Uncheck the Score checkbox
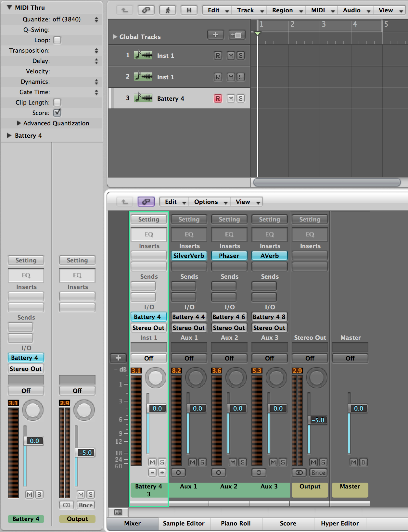408x532 pixels. (x=57, y=113)
